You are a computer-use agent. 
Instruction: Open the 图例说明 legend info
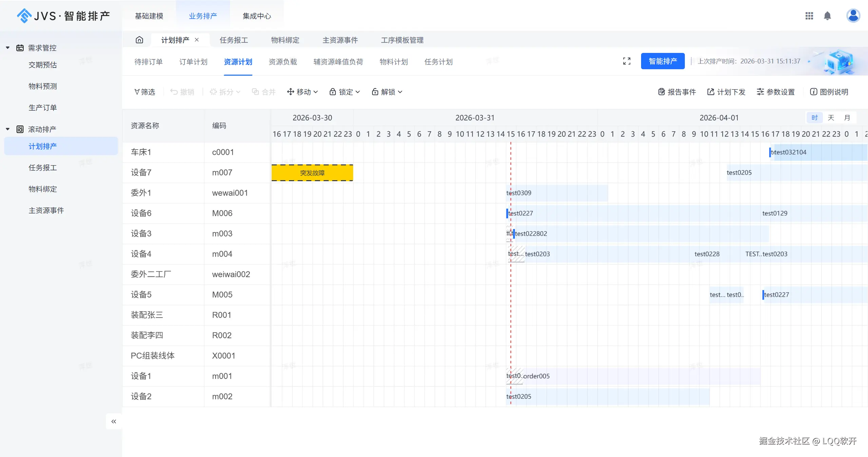pos(829,92)
